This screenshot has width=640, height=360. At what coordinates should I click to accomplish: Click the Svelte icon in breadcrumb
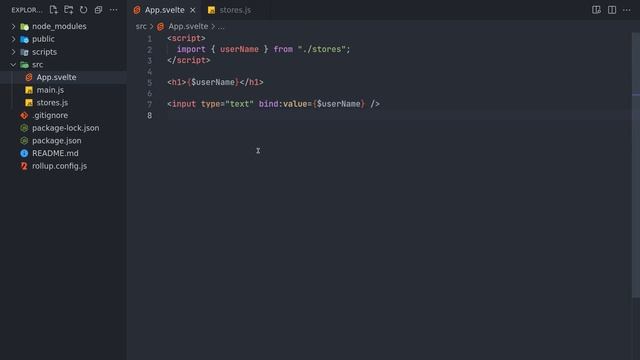(160, 27)
